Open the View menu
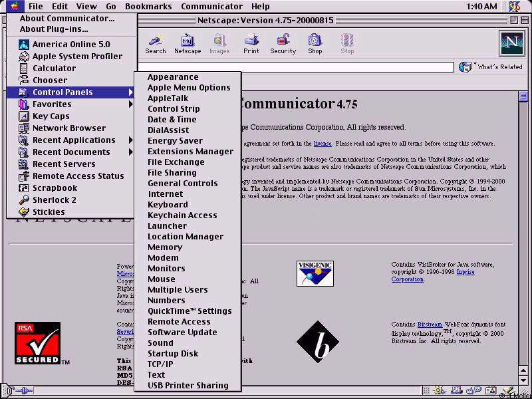 [86, 7]
